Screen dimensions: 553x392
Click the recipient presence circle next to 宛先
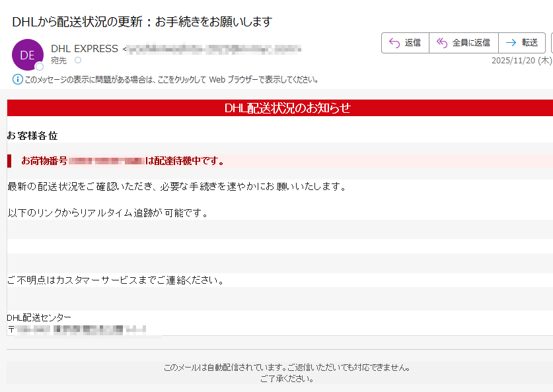pos(78,60)
